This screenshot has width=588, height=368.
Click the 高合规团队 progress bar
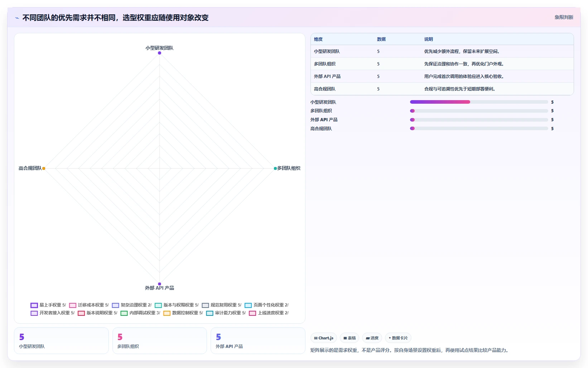pyautogui.click(x=479, y=128)
